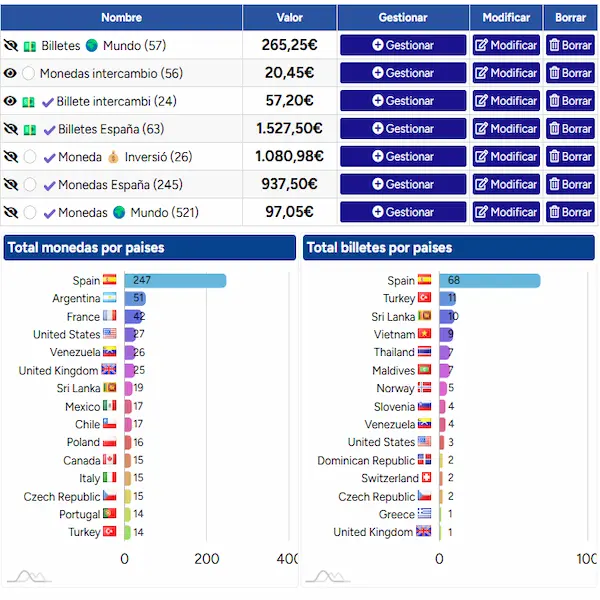Click the chart logo icon under monedas chart
This screenshot has width=600, height=600.
(x=29, y=576)
